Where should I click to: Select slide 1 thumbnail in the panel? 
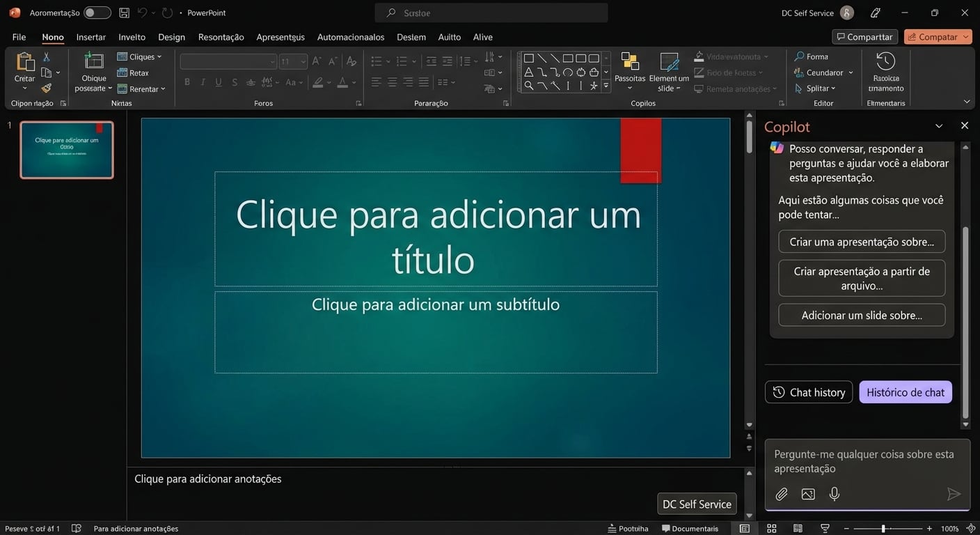[66, 150]
